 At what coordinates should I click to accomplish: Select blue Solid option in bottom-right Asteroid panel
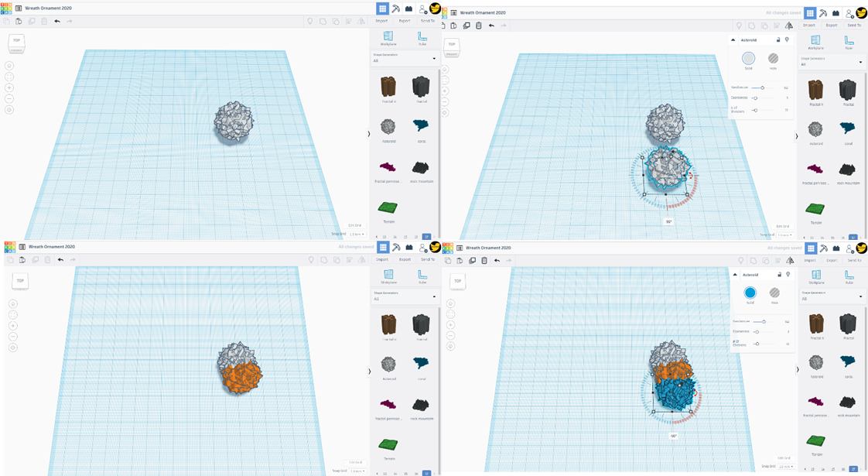tap(750, 293)
